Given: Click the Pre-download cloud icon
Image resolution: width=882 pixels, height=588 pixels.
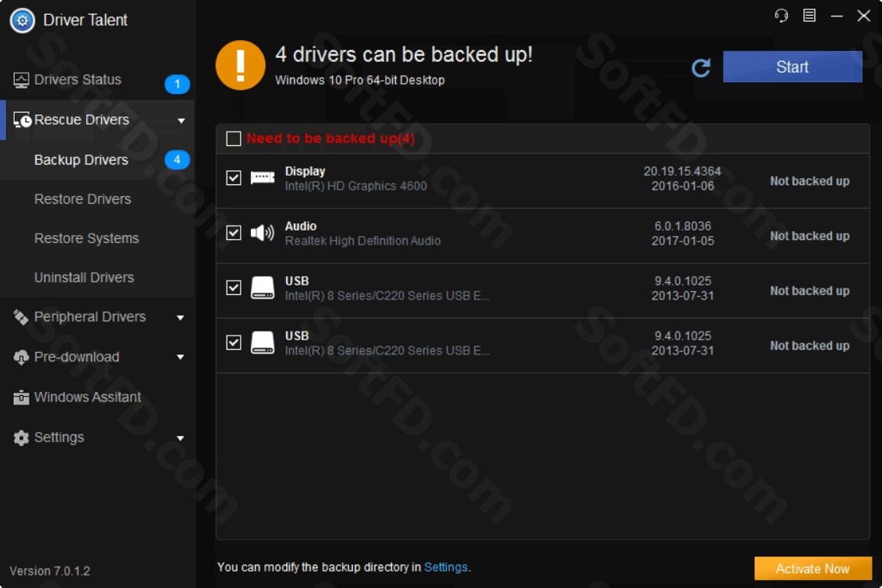Looking at the screenshot, I should click(x=21, y=358).
